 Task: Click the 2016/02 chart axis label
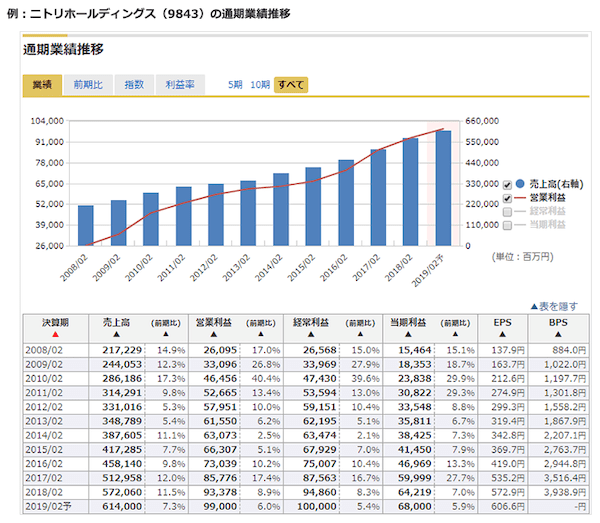click(334, 268)
